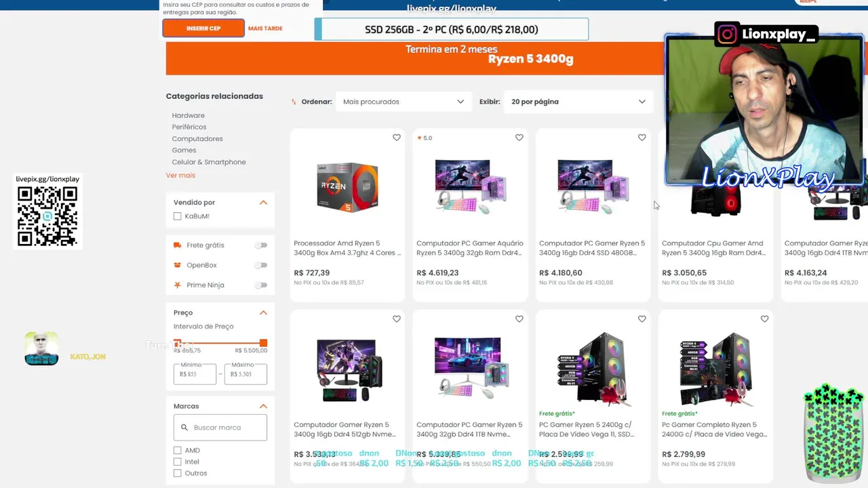
Task: Open the 20 por página dropdown
Action: [x=578, y=102]
